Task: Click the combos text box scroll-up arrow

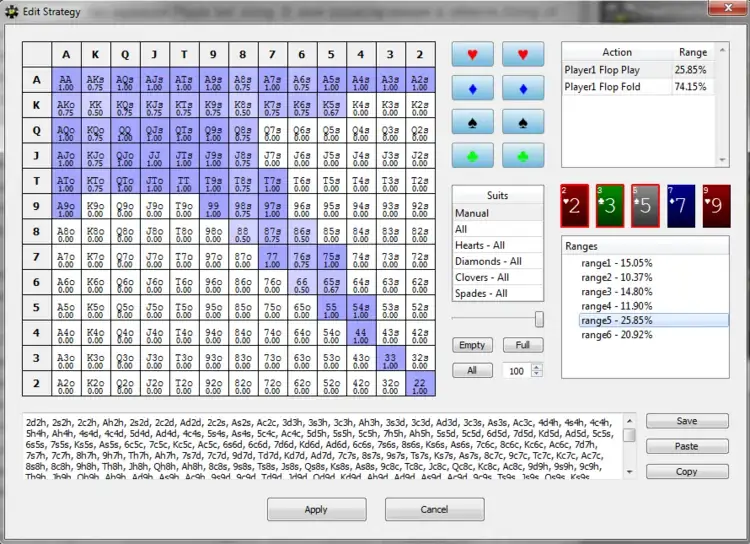Action: (x=630, y=421)
